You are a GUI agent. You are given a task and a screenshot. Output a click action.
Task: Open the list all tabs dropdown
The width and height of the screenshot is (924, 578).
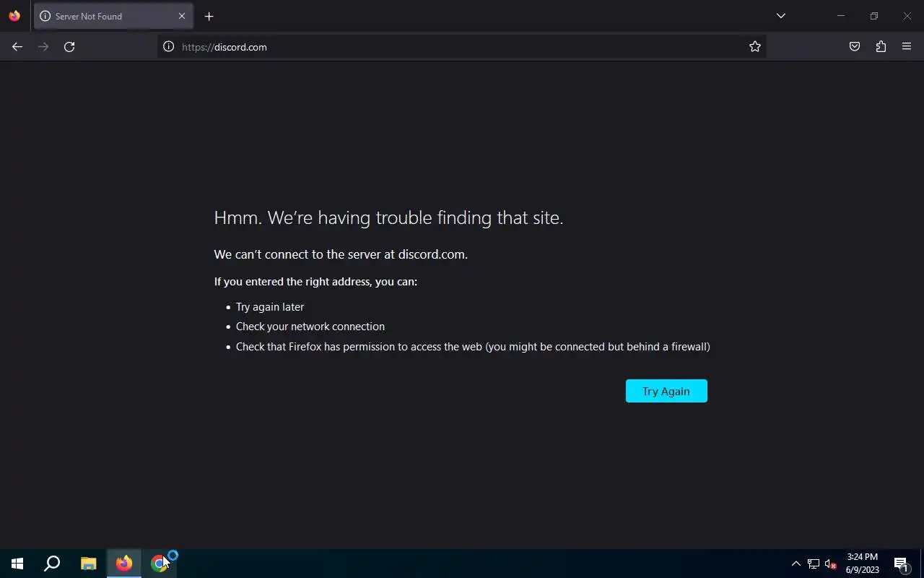pyautogui.click(x=780, y=16)
